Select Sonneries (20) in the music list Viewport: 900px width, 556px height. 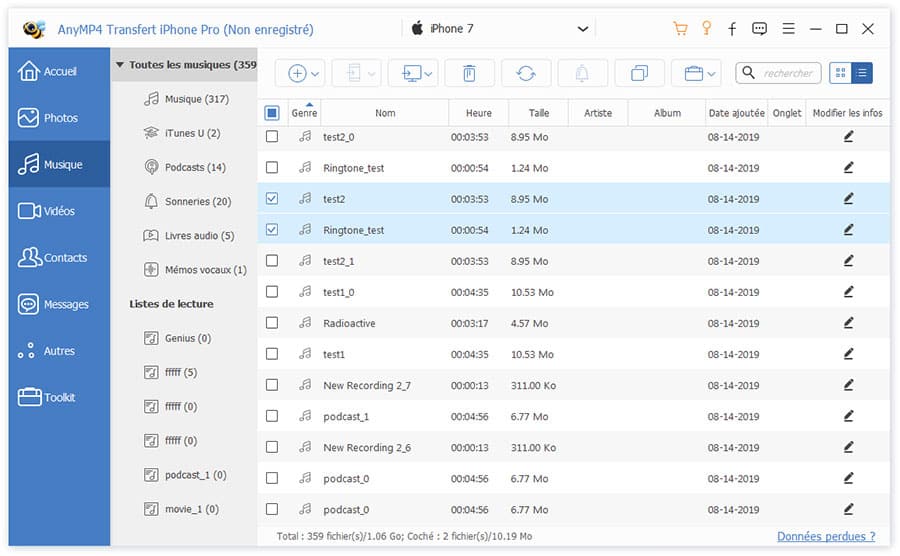tap(197, 202)
